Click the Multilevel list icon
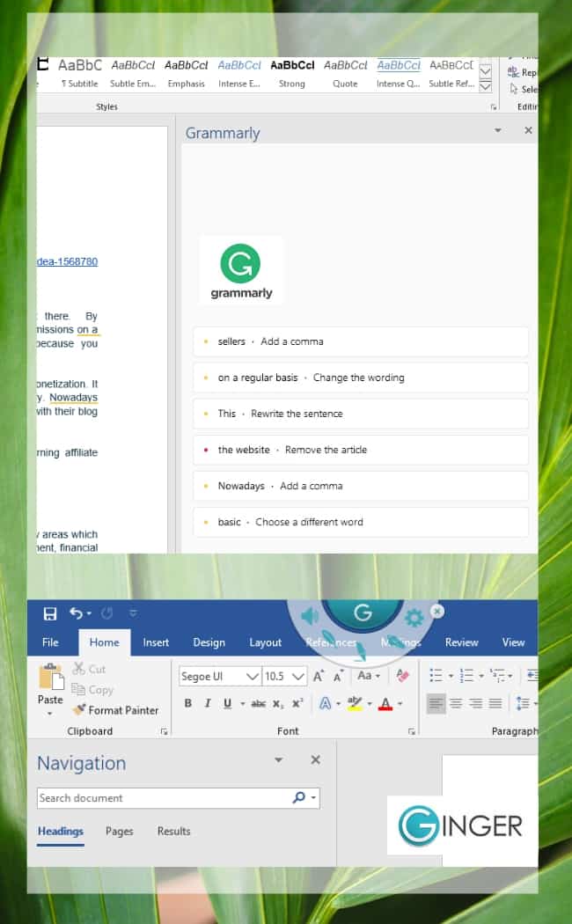This screenshot has width=572, height=924. (x=497, y=675)
